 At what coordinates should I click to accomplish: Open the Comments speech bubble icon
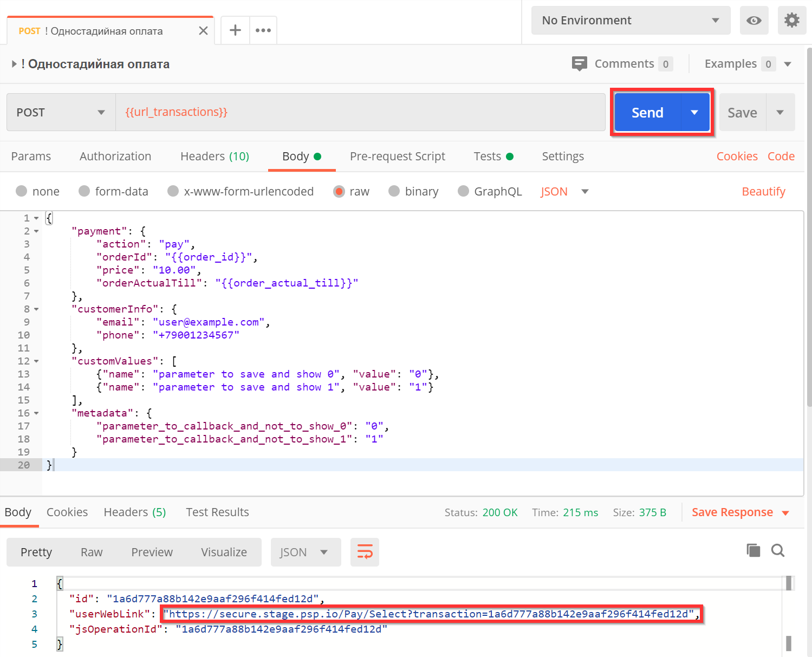pos(579,64)
